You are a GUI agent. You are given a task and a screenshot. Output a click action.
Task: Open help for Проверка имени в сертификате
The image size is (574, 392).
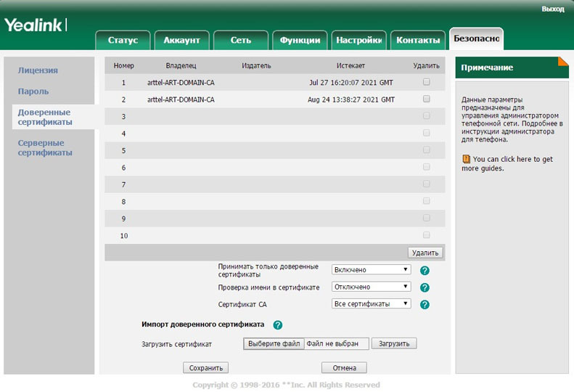click(425, 287)
